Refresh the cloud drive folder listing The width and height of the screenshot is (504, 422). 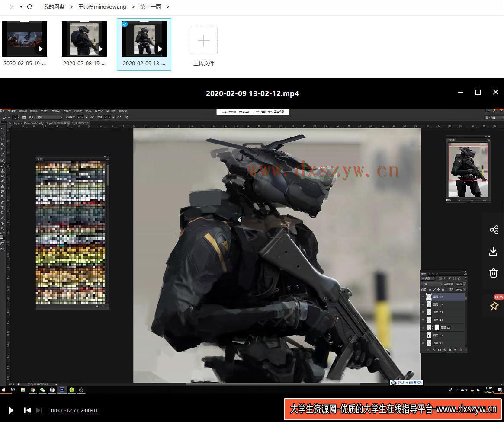30,7
